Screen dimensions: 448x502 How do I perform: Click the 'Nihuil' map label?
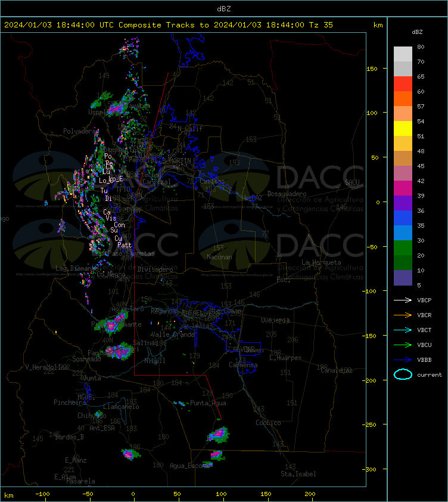click(155, 361)
